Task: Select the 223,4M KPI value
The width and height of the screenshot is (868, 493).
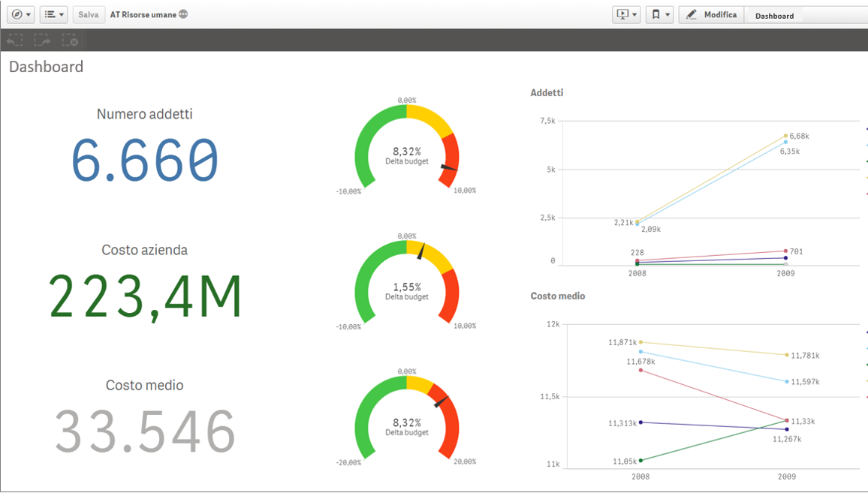Action: pos(145,296)
